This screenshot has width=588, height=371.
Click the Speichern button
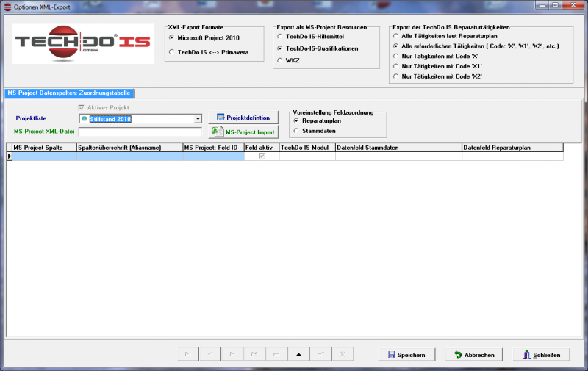406,355
